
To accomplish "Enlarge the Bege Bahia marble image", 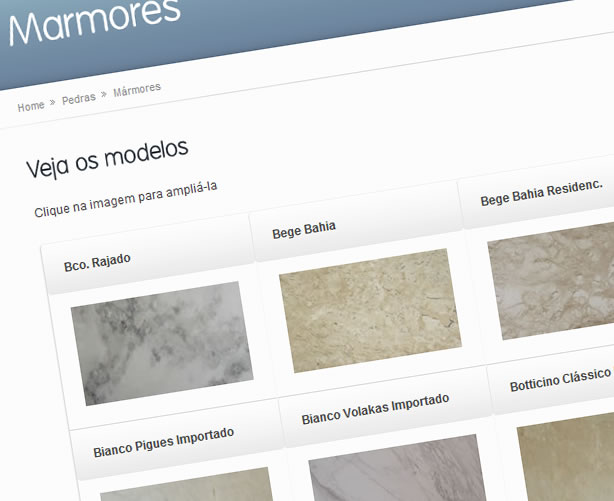I will click(x=370, y=310).
